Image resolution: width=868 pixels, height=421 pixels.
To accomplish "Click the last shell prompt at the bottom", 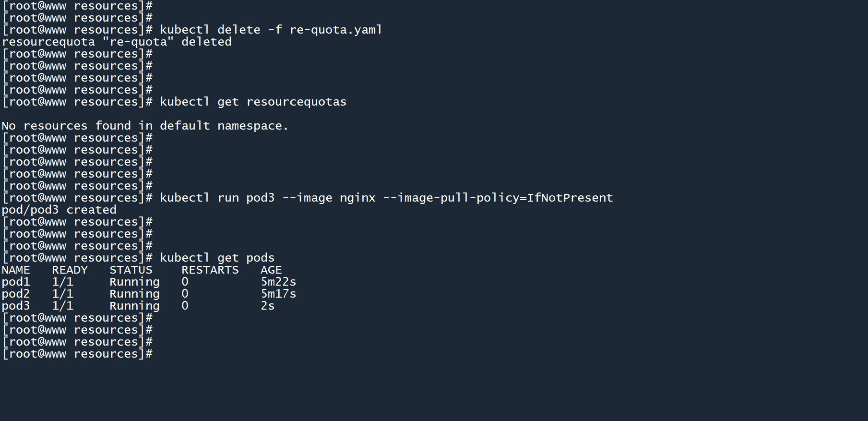I will tap(77, 354).
